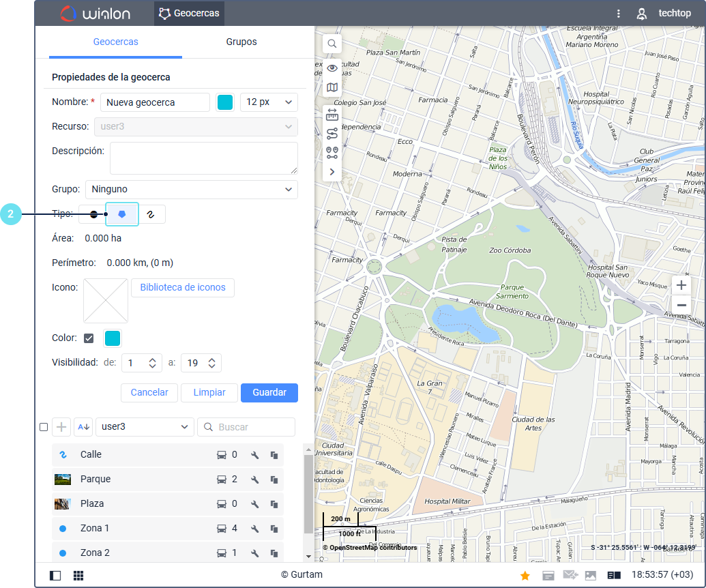Select the polygon geofence type icon
706x588 pixels.
[122, 214]
